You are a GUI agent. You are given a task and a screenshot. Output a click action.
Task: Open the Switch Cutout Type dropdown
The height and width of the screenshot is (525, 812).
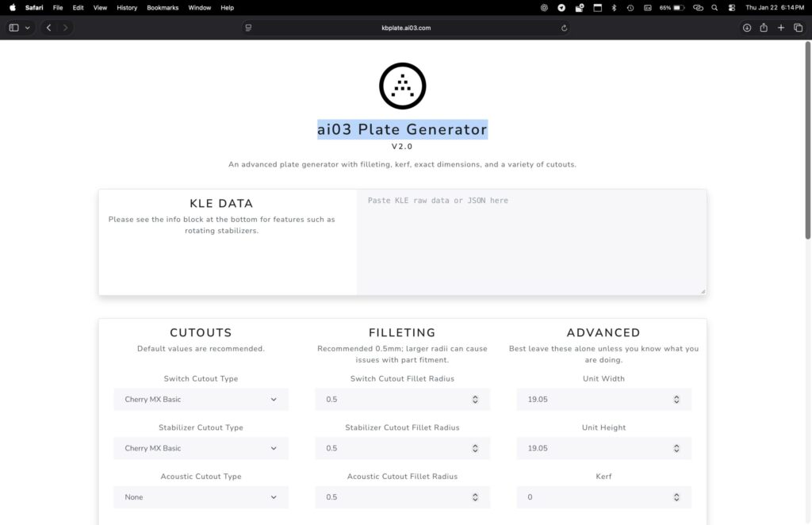click(x=201, y=400)
